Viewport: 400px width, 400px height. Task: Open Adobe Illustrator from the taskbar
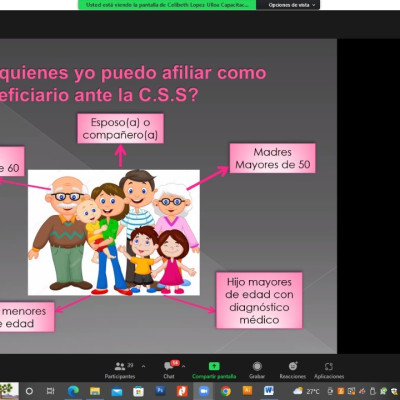[x=247, y=390]
